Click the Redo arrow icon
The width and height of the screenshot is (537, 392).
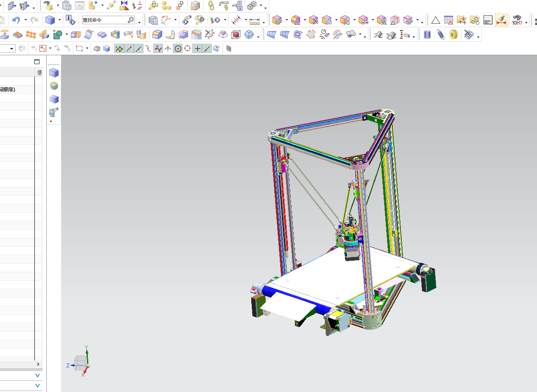pos(35,20)
